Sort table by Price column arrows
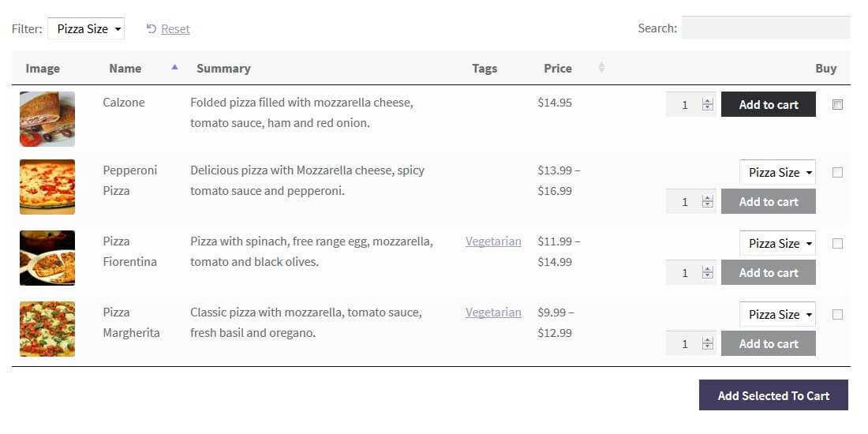The image size is (868, 434). click(601, 69)
